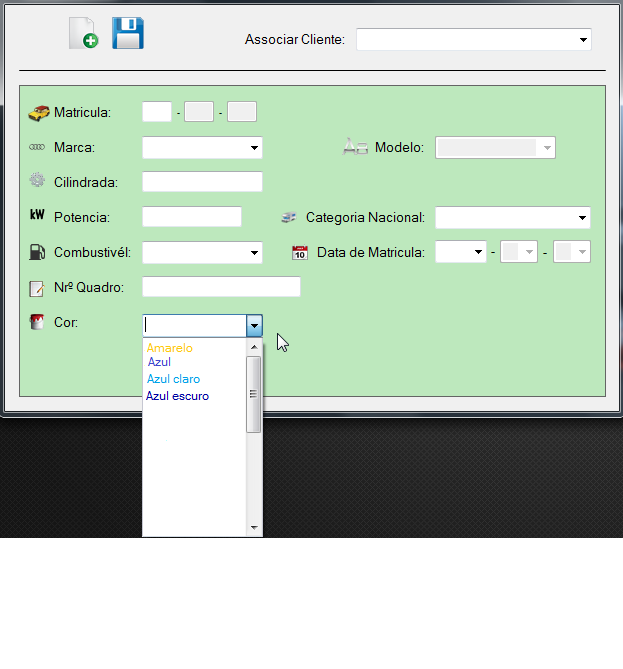The height and width of the screenshot is (669, 623).
Task: Click the new document icon with green plus
Action: pyautogui.click(x=84, y=33)
